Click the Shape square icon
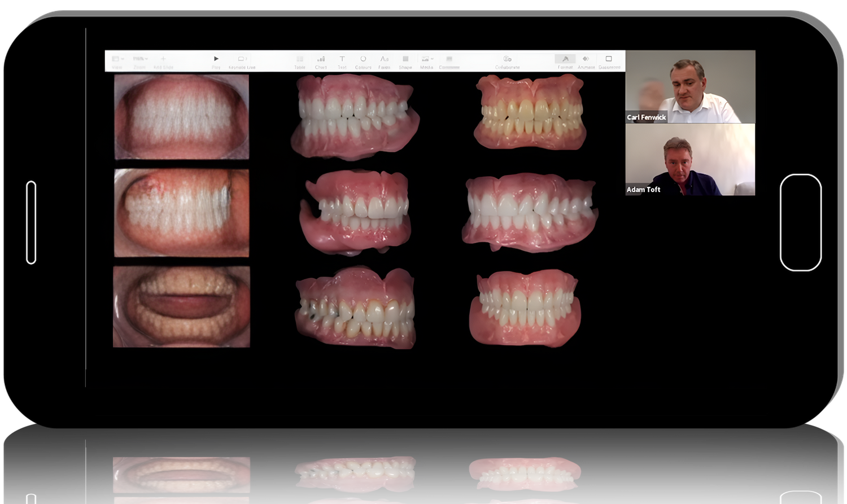This screenshot has width=847, height=504. point(405,59)
